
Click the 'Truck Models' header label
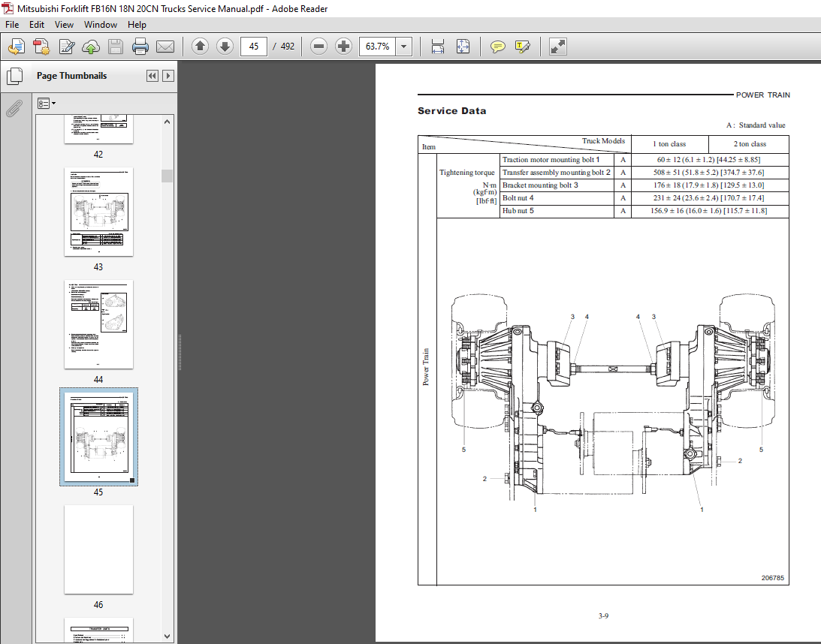603,140
